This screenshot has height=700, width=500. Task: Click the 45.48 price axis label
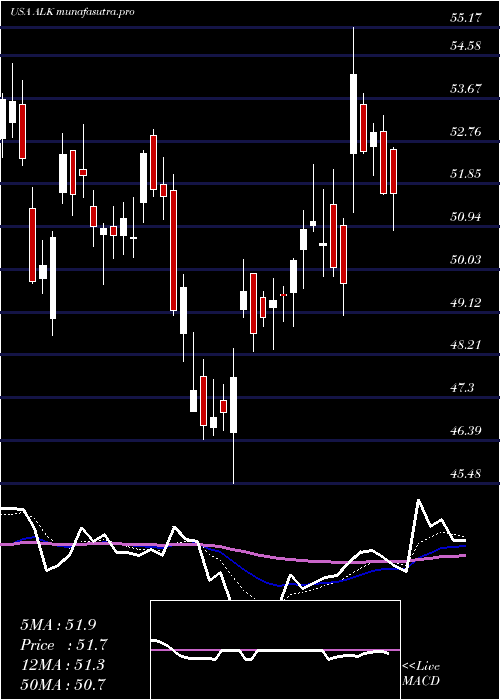coord(466,474)
